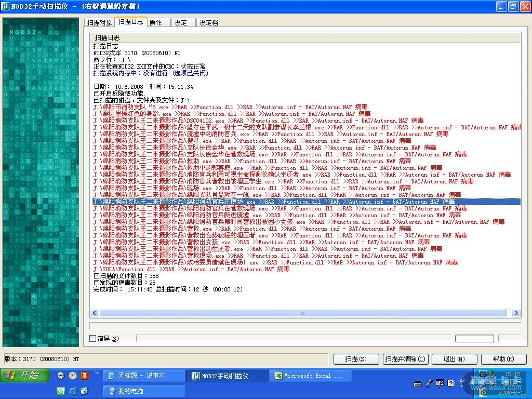Click the question mark help icon on language bar

pos(450,383)
